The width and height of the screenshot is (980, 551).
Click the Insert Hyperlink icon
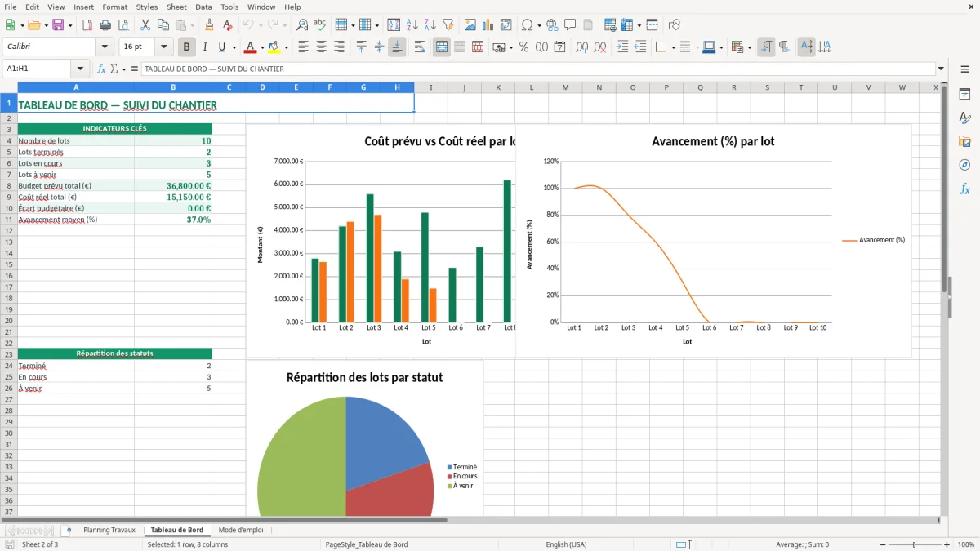click(x=552, y=25)
